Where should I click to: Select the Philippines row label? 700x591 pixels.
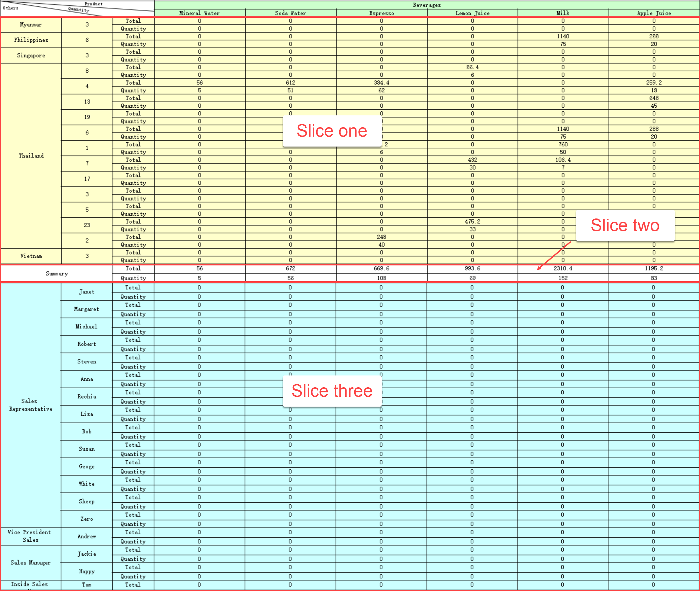click(x=31, y=40)
